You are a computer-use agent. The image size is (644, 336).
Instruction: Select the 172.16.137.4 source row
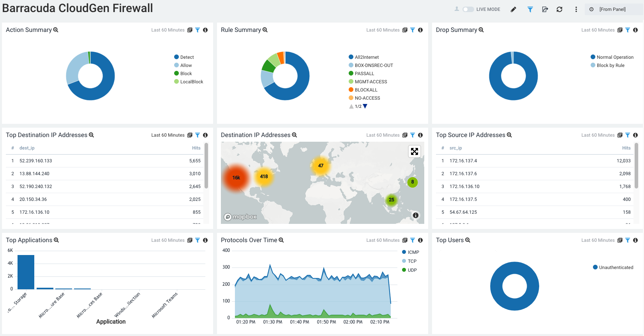535,161
